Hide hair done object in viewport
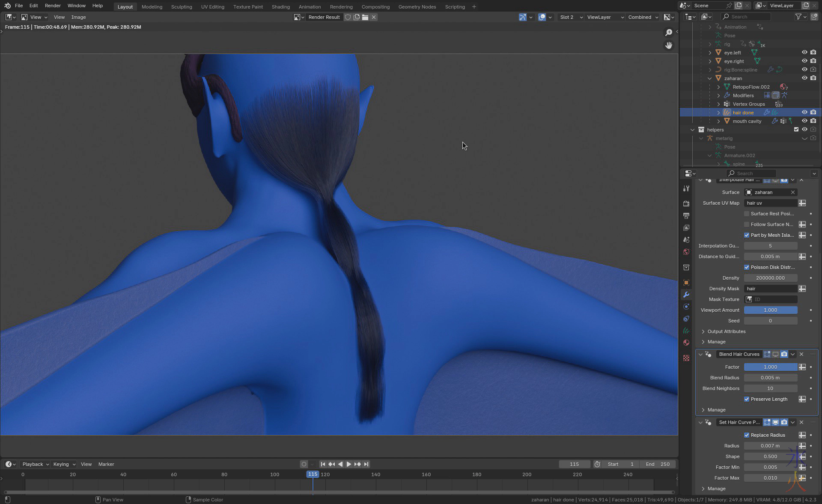The image size is (822, 504). (x=804, y=113)
